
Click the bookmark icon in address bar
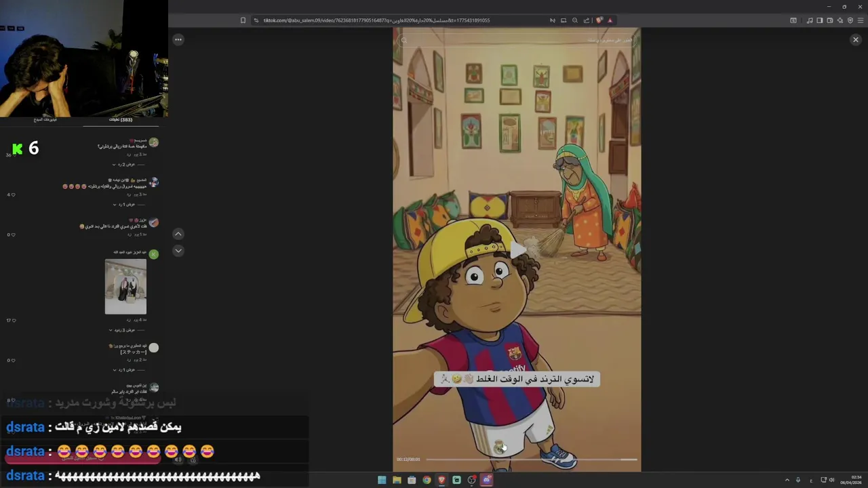click(243, 20)
